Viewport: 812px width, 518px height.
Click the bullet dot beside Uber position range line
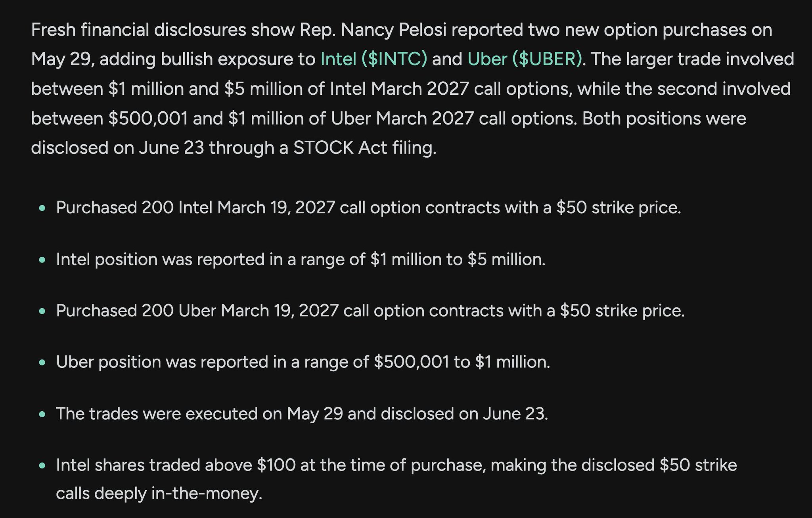(x=42, y=363)
